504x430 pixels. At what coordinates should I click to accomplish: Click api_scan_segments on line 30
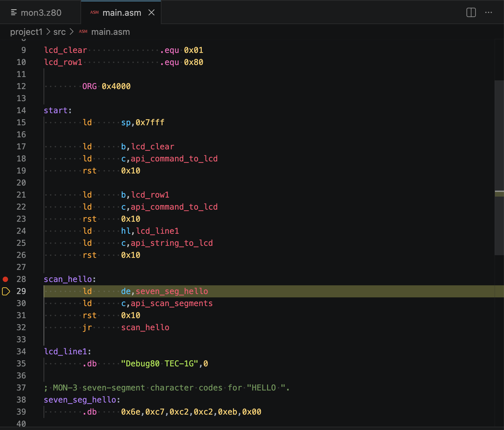tap(172, 303)
